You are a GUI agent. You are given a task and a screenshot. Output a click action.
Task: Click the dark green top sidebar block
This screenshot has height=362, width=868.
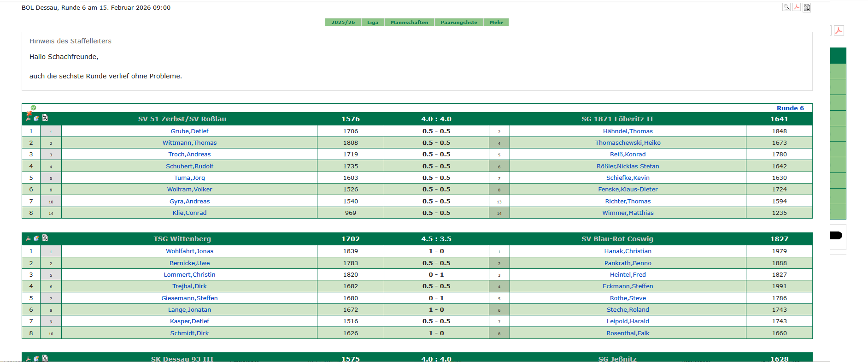click(x=838, y=55)
